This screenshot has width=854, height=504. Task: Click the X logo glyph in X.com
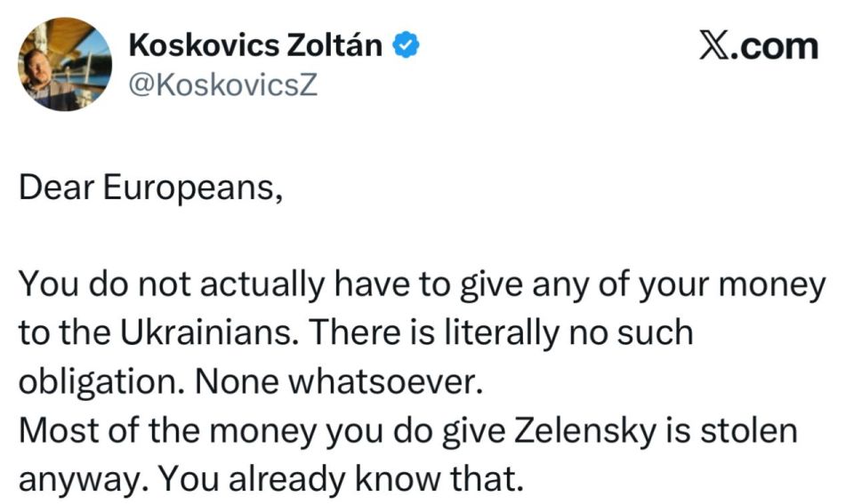click(x=712, y=44)
